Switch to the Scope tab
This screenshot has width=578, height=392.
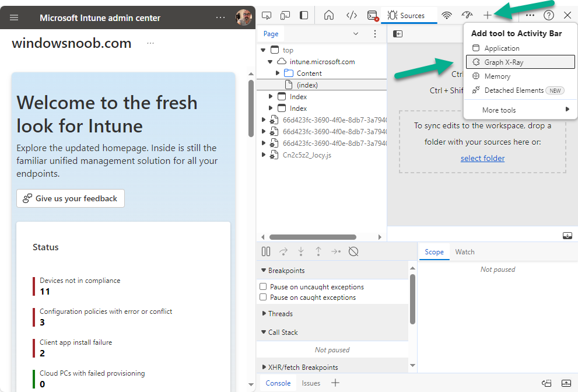[435, 252]
